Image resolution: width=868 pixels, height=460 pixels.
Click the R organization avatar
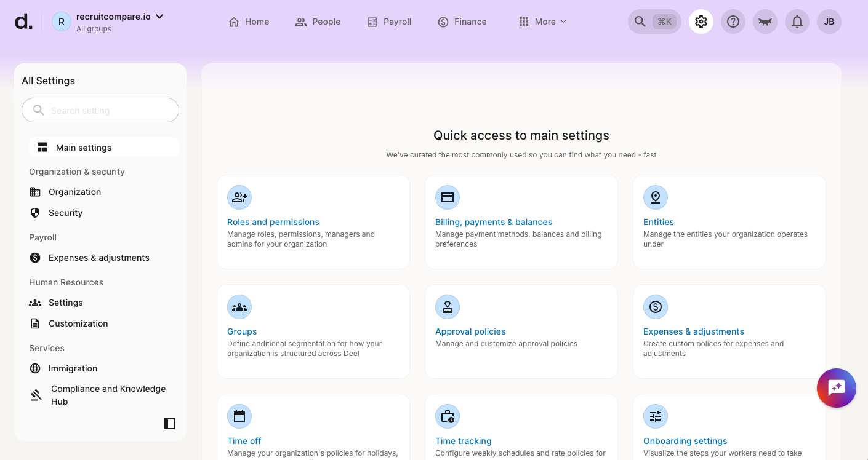point(62,22)
